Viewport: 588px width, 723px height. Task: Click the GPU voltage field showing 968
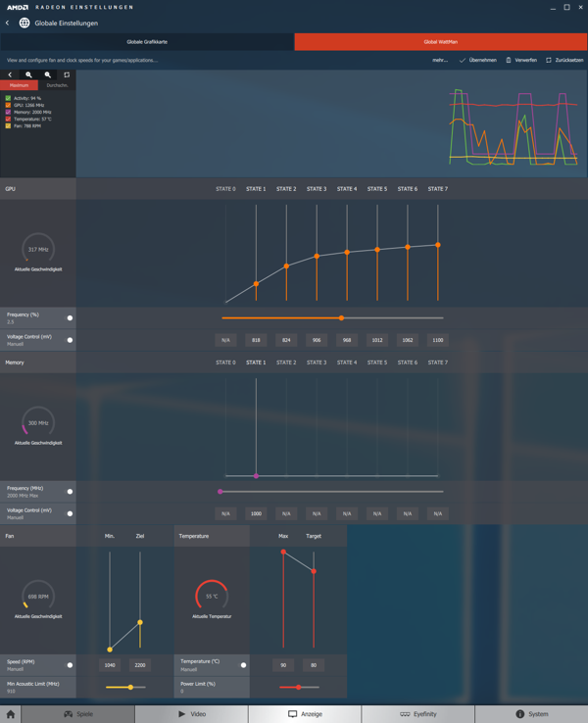coord(347,340)
